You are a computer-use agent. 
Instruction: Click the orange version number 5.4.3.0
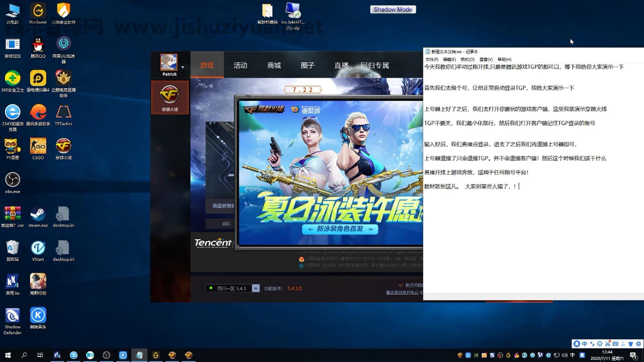[294, 288]
